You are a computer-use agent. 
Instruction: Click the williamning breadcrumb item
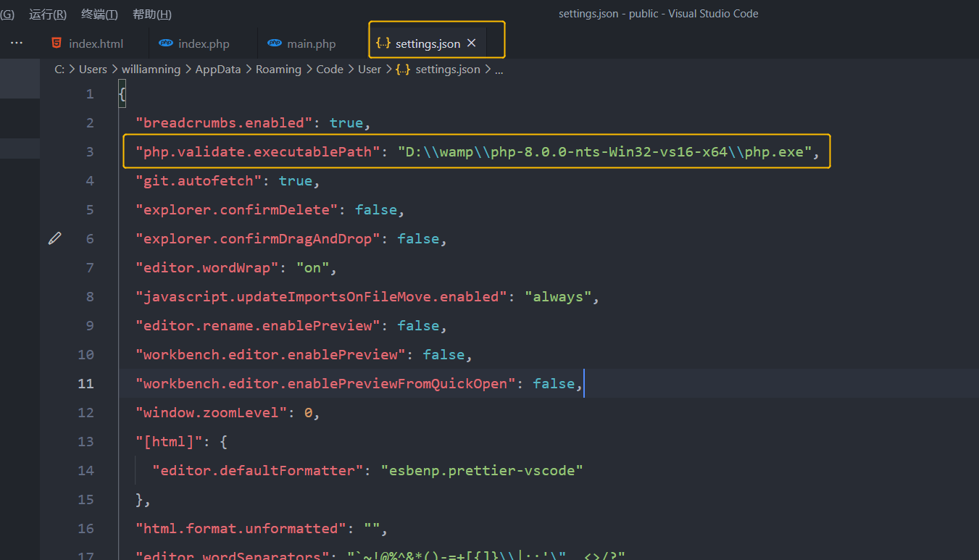tap(151, 69)
